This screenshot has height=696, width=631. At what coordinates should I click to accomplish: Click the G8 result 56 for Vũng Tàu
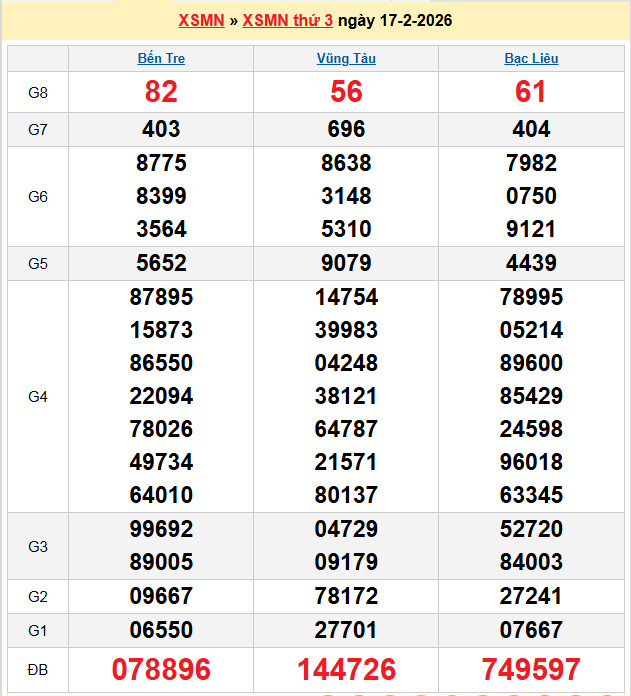tap(346, 92)
